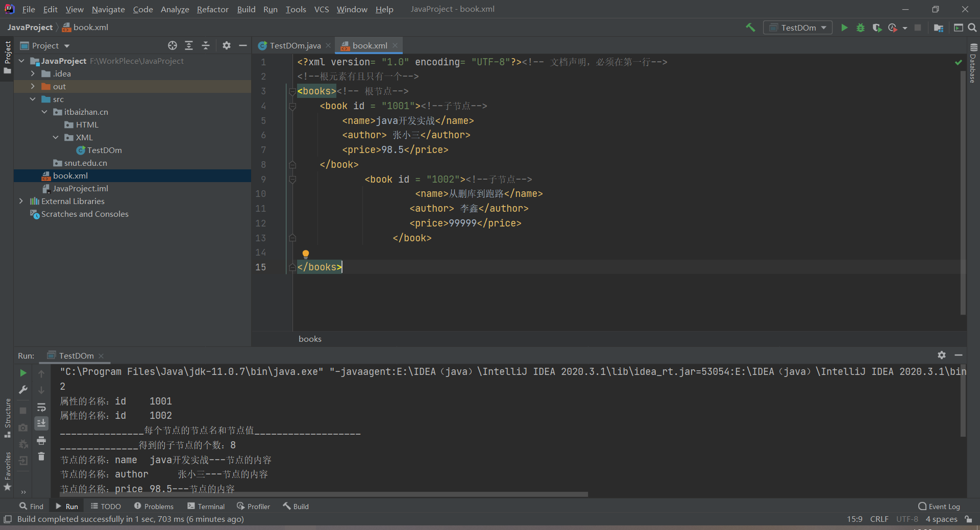Click the Profiler run icon in top toolbar

coord(893,28)
